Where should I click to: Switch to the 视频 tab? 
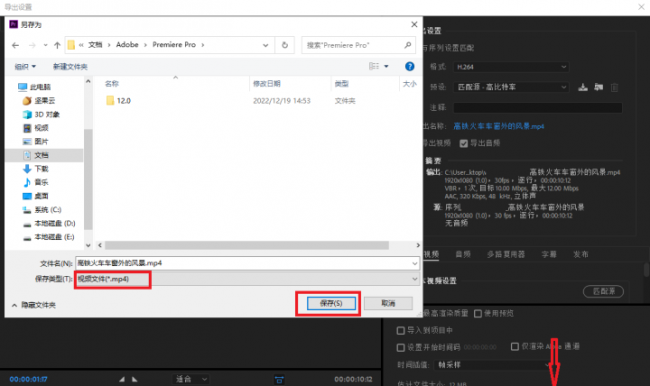[432, 254]
